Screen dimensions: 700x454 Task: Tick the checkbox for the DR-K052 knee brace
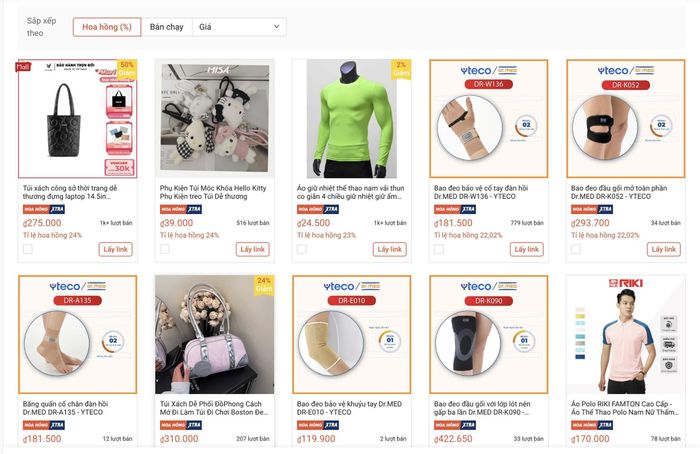coord(576,249)
